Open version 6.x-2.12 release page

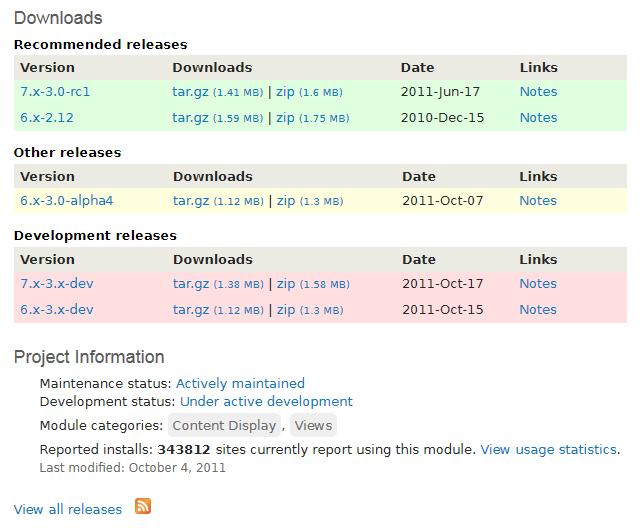[47, 118]
